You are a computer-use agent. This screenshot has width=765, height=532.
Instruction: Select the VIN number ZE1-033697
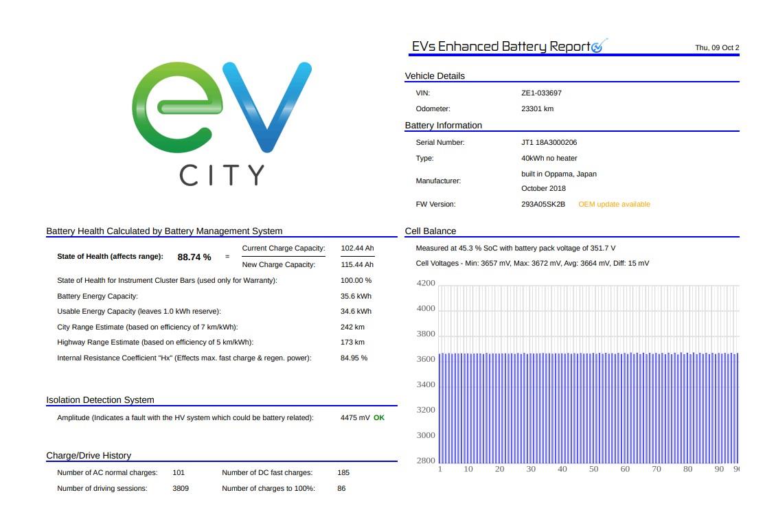[541, 93]
